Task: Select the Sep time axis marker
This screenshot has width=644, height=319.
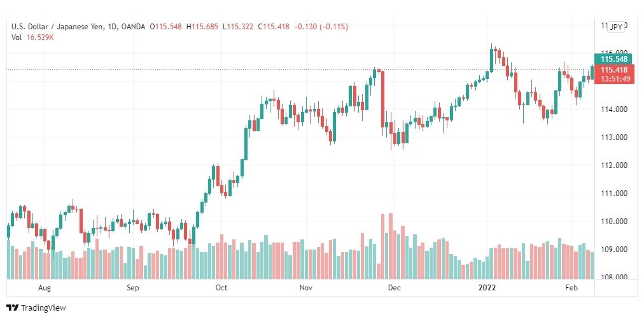Action: coord(132,288)
